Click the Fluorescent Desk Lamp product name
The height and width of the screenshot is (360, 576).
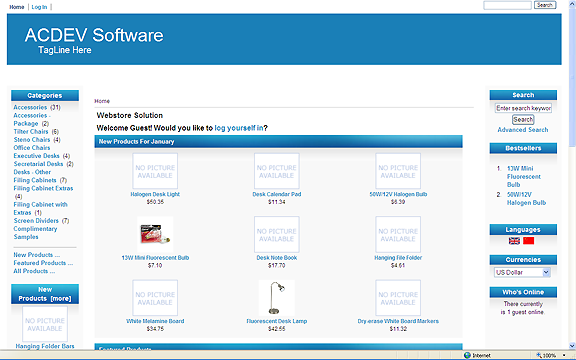click(277, 321)
